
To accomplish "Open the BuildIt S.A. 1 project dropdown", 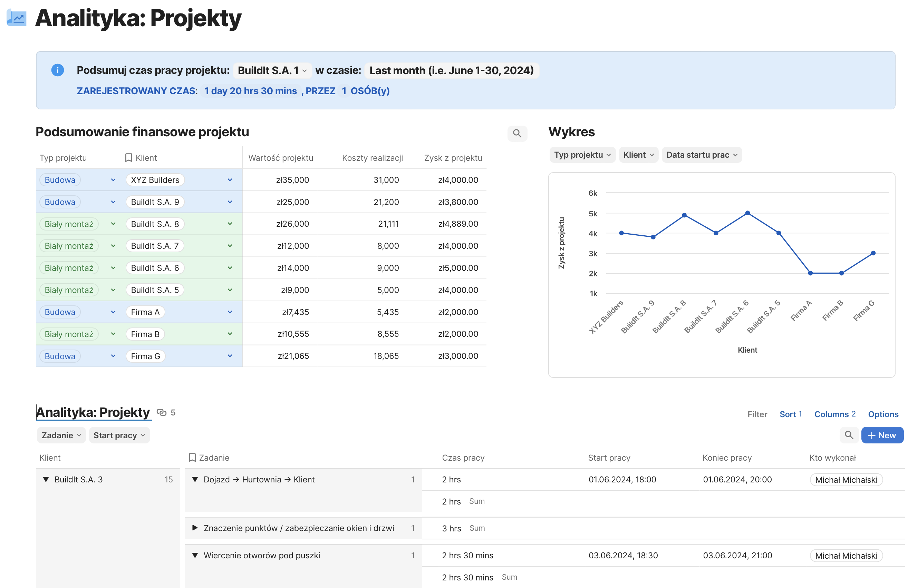I will (x=272, y=70).
